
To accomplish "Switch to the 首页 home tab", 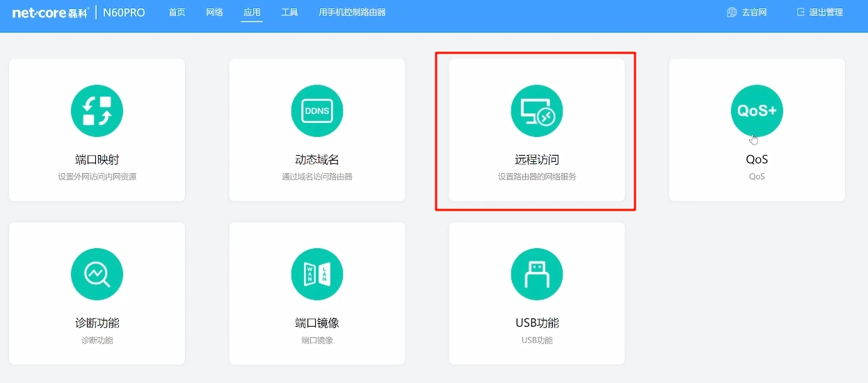I will 177,13.
